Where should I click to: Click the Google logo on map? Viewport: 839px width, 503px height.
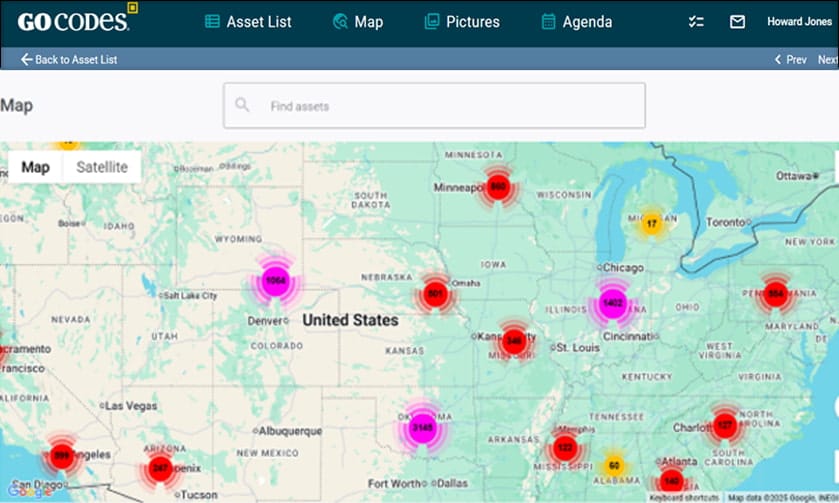point(28,490)
